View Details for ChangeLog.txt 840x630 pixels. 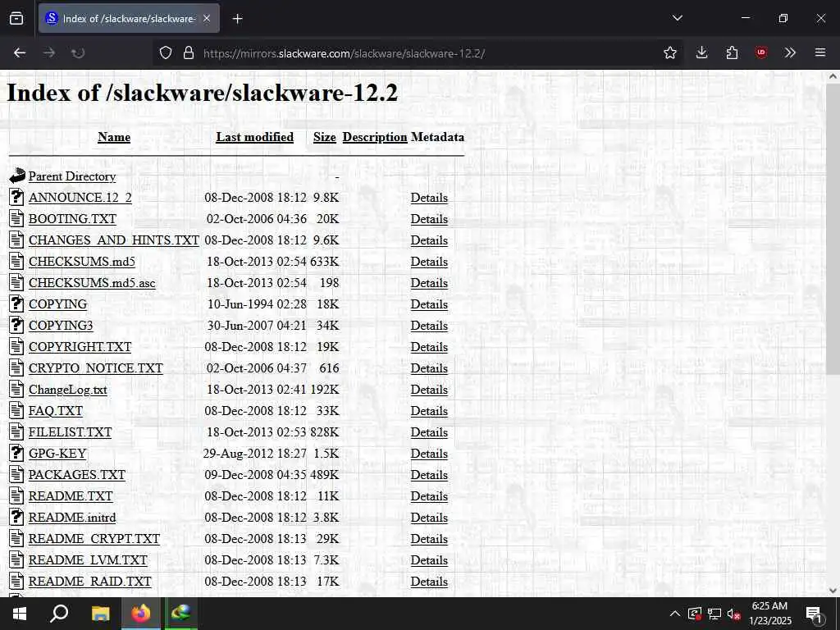429,390
